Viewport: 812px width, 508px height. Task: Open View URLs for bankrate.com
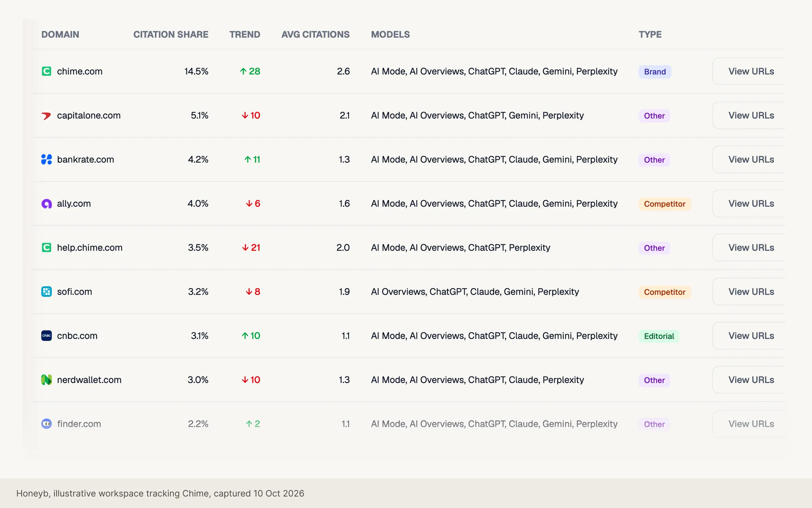pos(749,159)
